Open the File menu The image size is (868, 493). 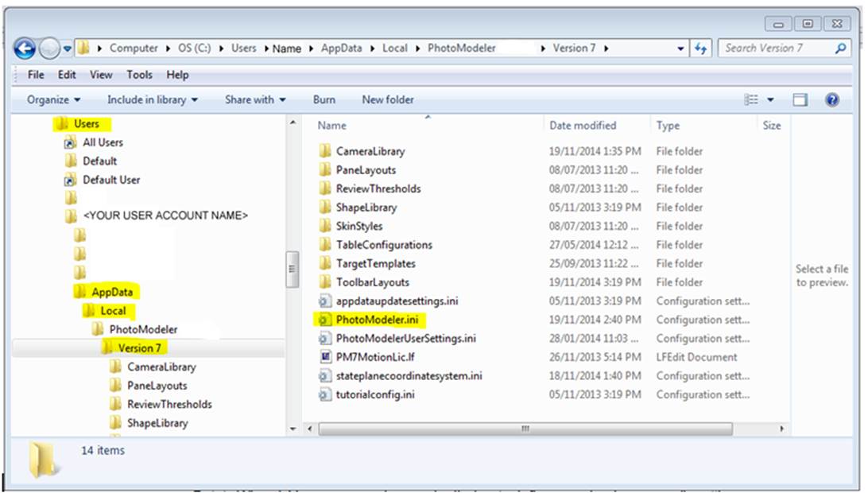[36, 75]
